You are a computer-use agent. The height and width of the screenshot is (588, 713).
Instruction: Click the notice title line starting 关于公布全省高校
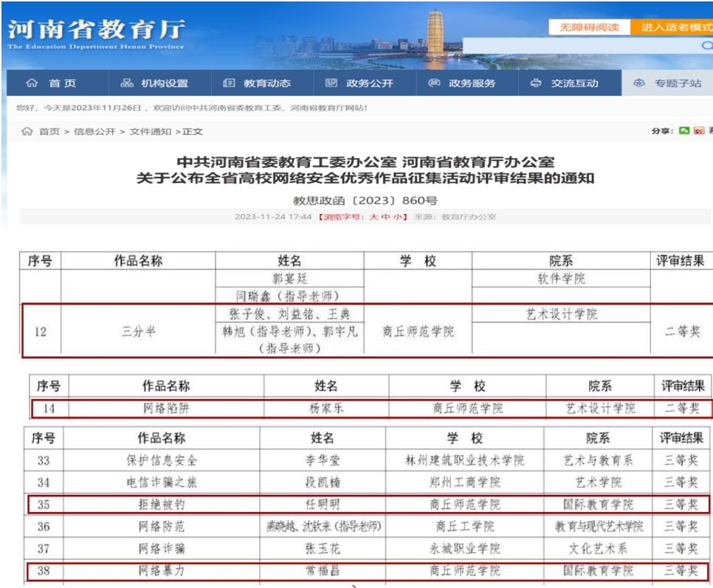coord(365,178)
